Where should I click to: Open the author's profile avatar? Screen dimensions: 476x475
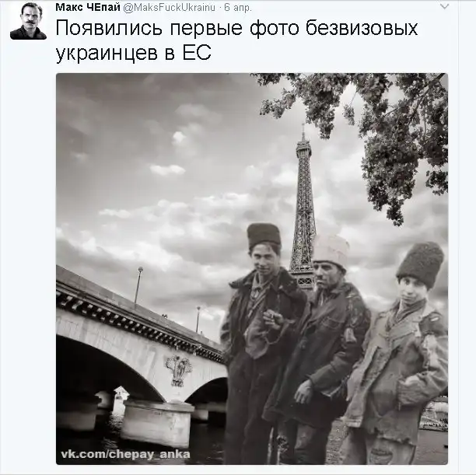pyautogui.click(x=28, y=21)
